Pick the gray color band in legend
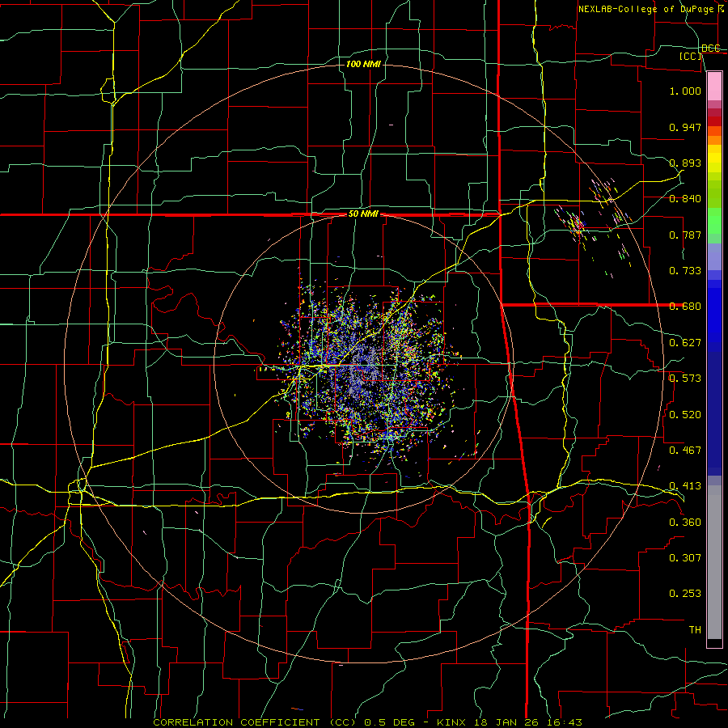Viewport: 728px width, 728px height. click(714, 562)
